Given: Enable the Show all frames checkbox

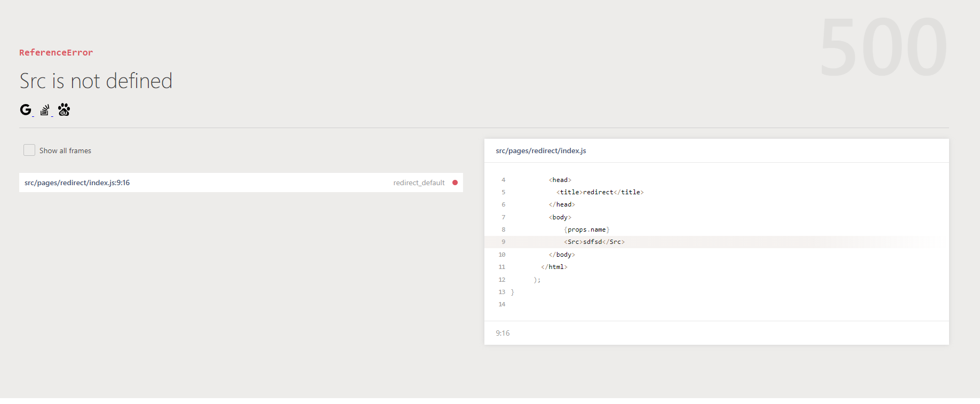Looking at the screenshot, I should click(x=29, y=150).
